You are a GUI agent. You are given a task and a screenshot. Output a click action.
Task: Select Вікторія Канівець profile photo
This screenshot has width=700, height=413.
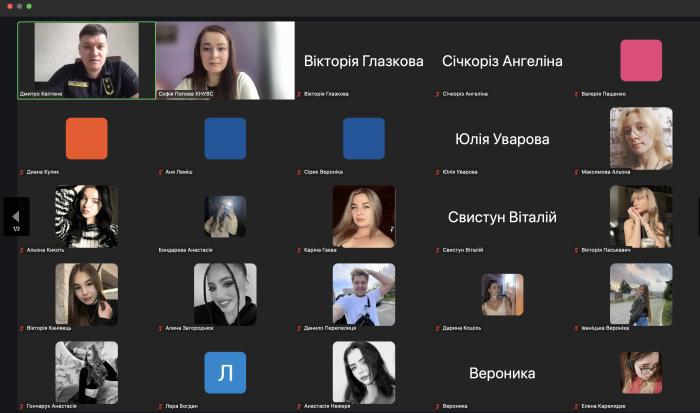pyautogui.click(x=87, y=294)
